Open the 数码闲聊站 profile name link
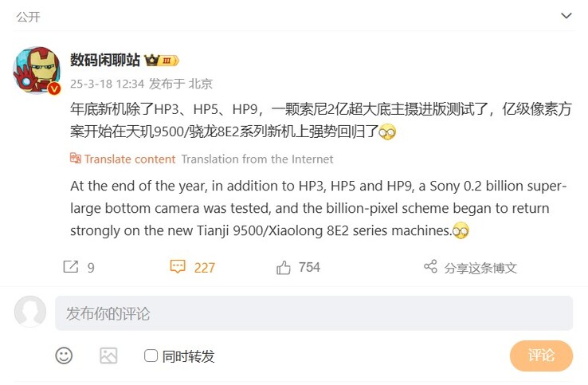 [x=105, y=60]
